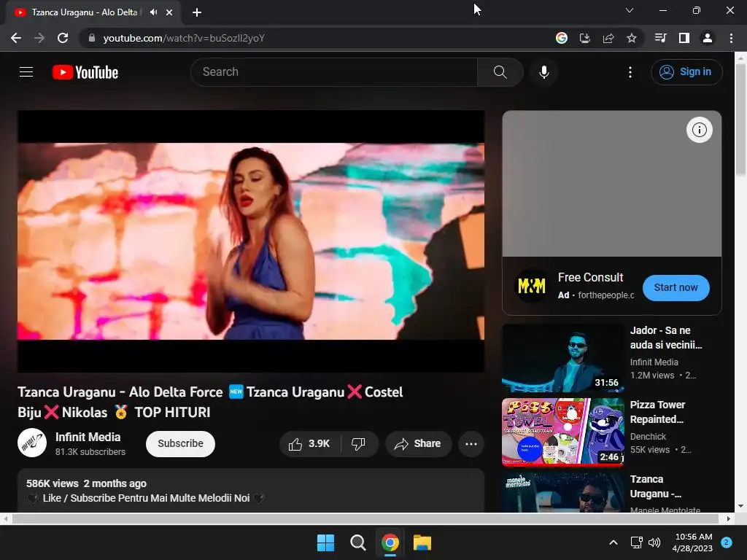Open File Explorer from taskbar
747x560 pixels.
pyautogui.click(x=422, y=542)
